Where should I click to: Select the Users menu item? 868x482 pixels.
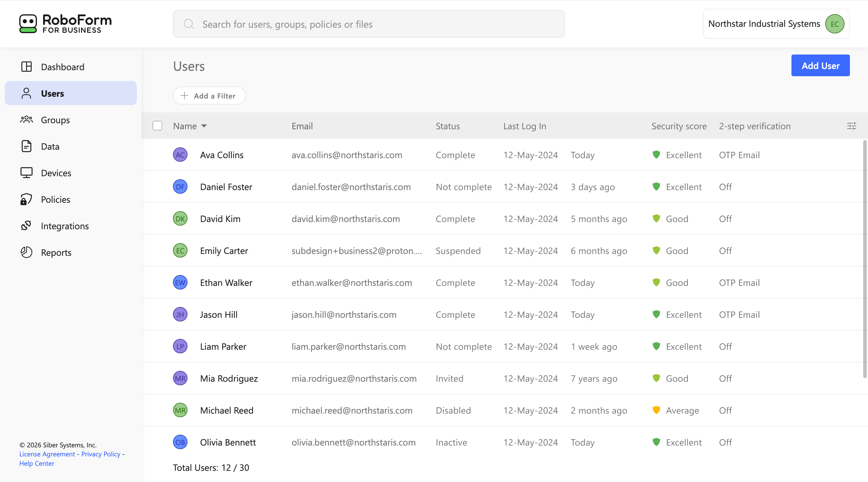tap(71, 93)
